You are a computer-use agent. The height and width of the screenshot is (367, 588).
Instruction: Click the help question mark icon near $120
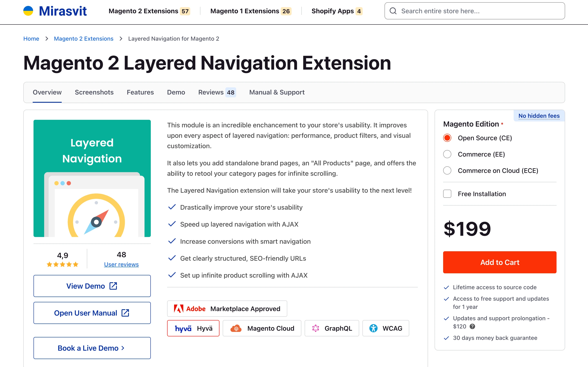472,326
